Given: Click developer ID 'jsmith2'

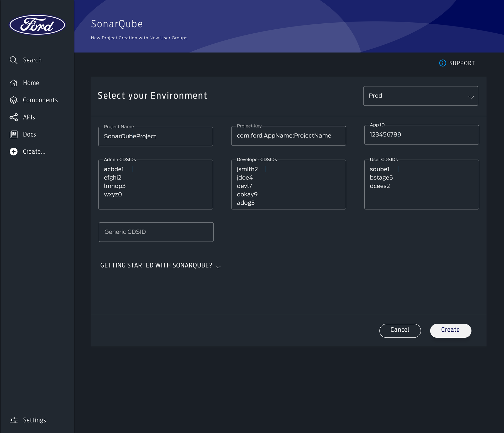Looking at the screenshot, I should pos(247,169).
